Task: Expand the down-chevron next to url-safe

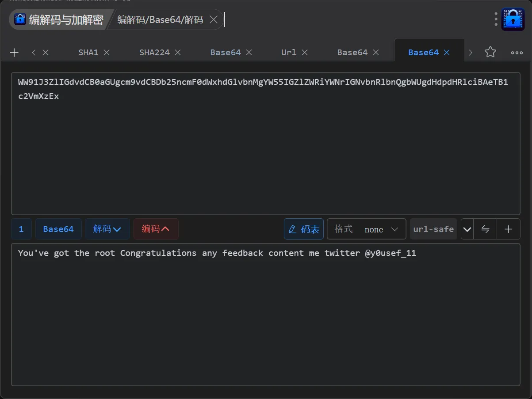Action: (467, 229)
